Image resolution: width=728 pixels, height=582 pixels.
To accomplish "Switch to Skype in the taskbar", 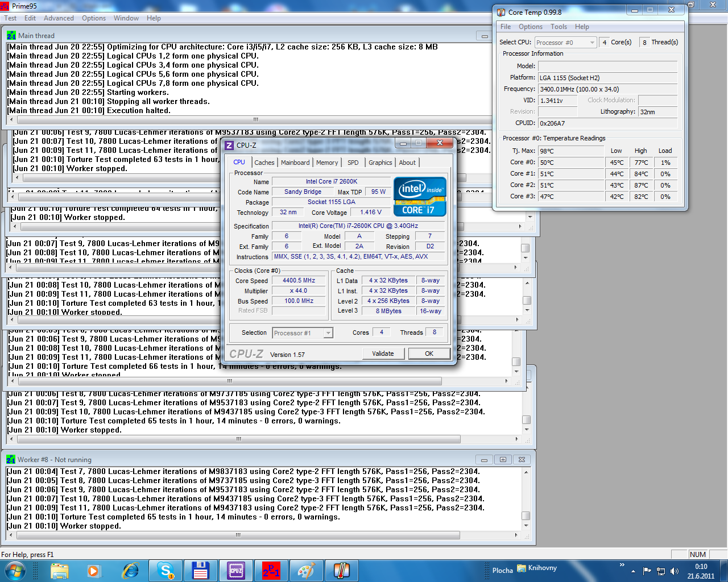I will 166,571.
